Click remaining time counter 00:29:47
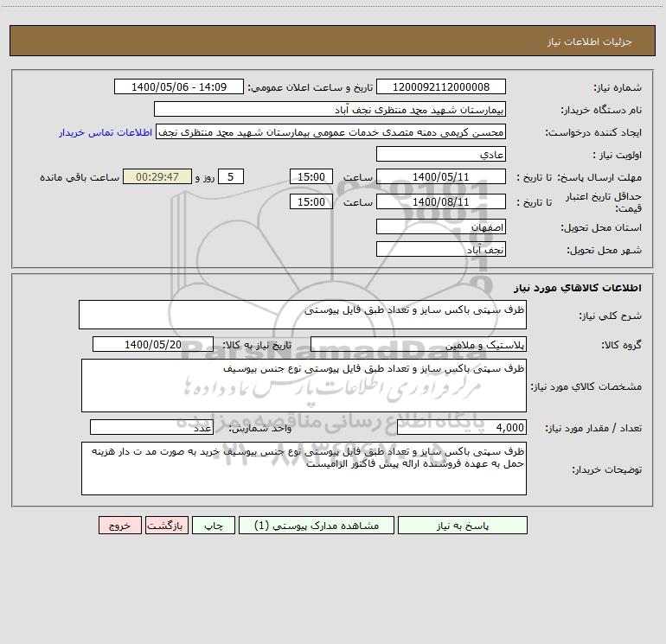 point(157,177)
